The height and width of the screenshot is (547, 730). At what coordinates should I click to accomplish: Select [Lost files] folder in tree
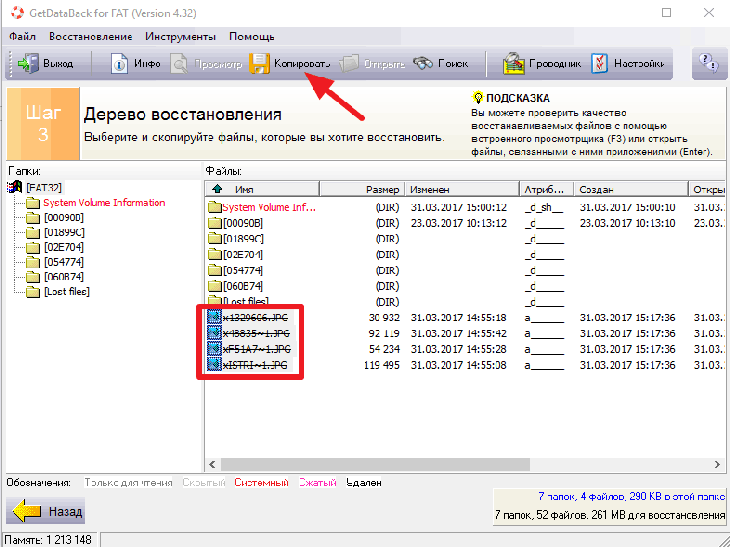67,291
